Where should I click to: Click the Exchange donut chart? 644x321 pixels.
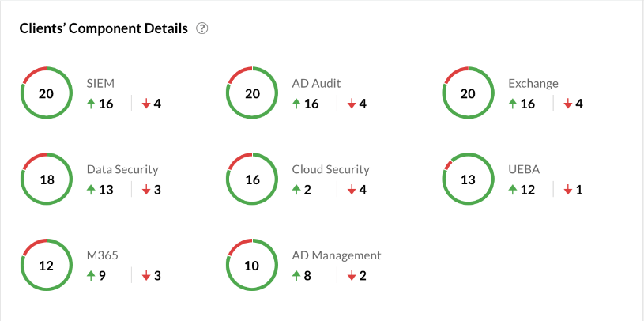click(468, 93)
